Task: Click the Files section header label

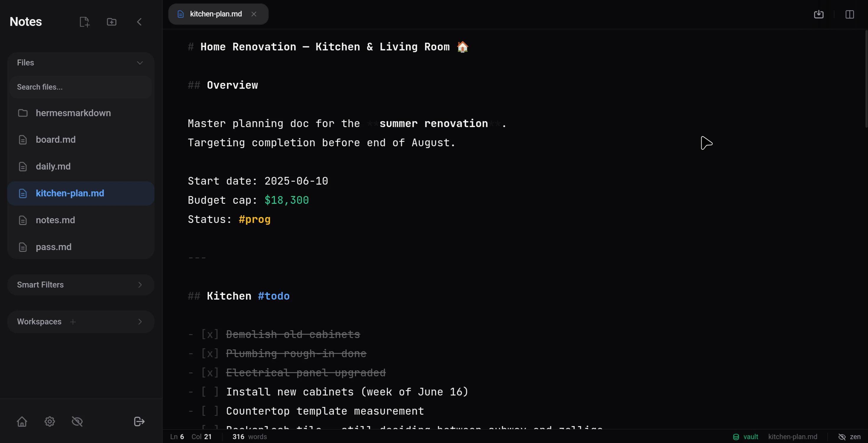Action: (26, 63)
